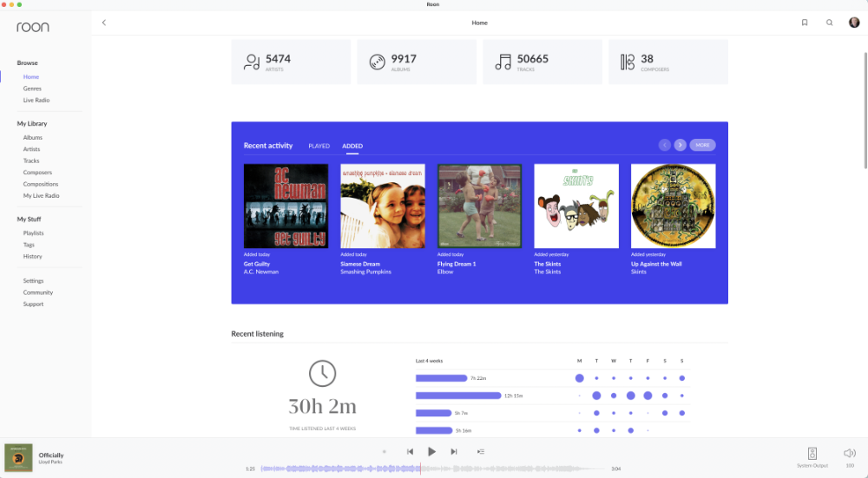868x478 pixels.
Task: Click the tracks music note icon
Action: tap(503, 62)
